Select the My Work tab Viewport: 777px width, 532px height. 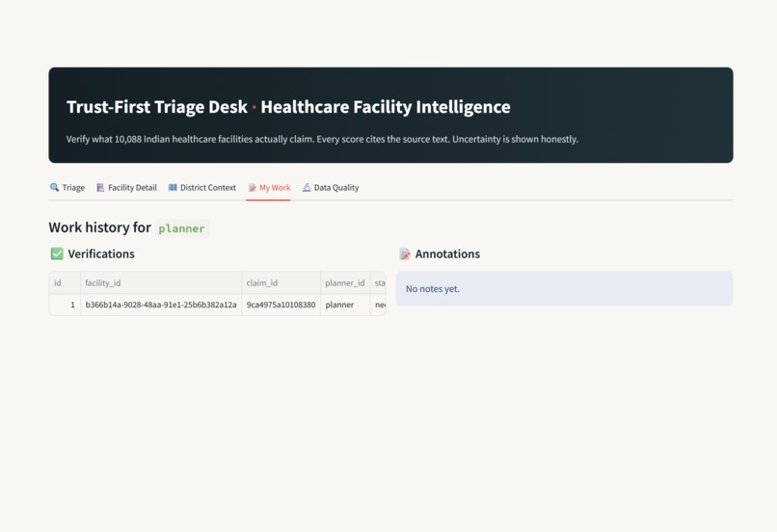click(269, 188)
